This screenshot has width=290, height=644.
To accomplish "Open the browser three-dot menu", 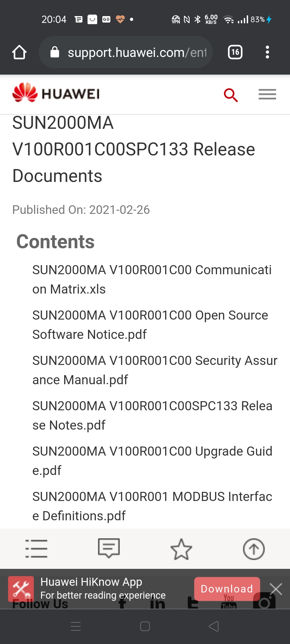I will coord(267,52).
